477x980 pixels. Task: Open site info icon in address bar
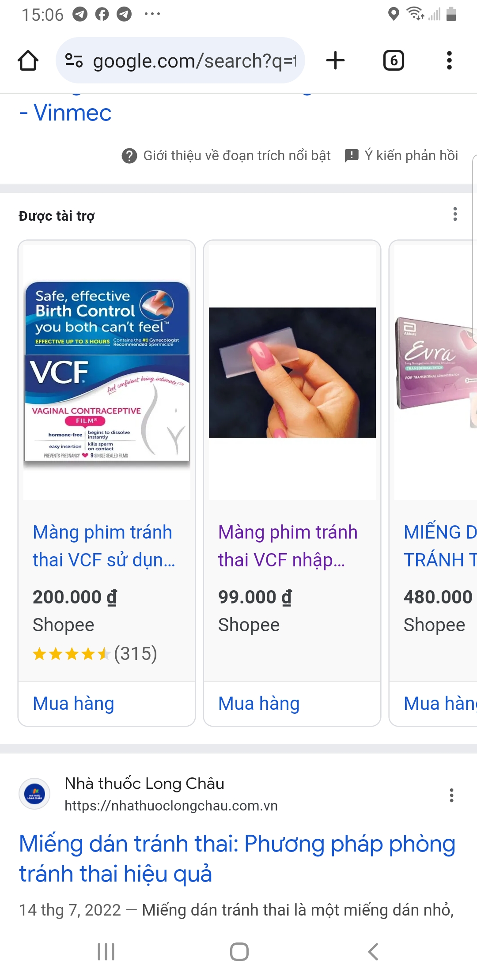coord(74,60)
